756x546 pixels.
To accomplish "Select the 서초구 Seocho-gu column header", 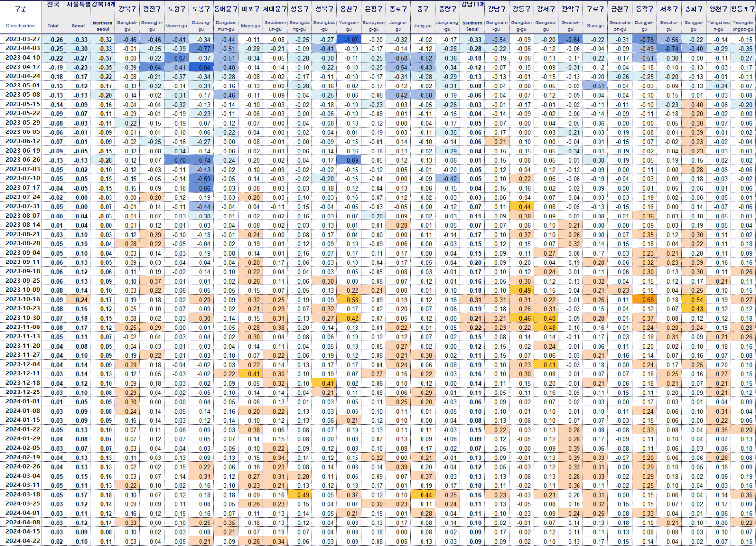I will point(668,17).
